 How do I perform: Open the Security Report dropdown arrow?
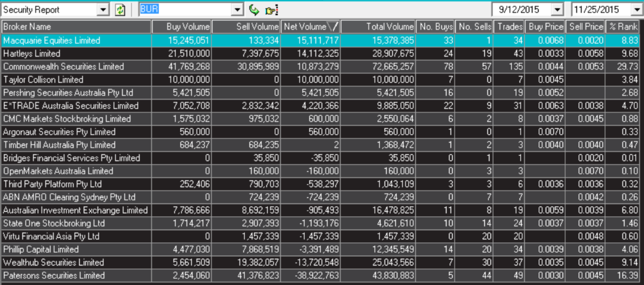(103, 9)
